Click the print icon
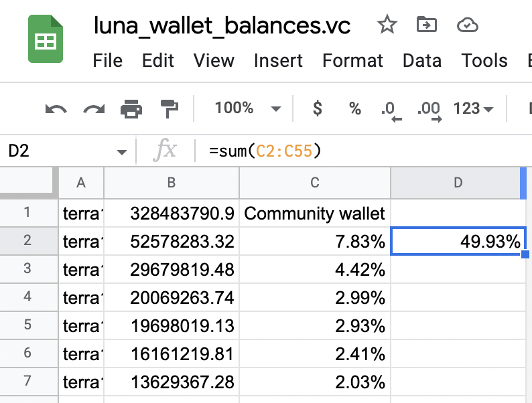 click(x=131, y=109)
